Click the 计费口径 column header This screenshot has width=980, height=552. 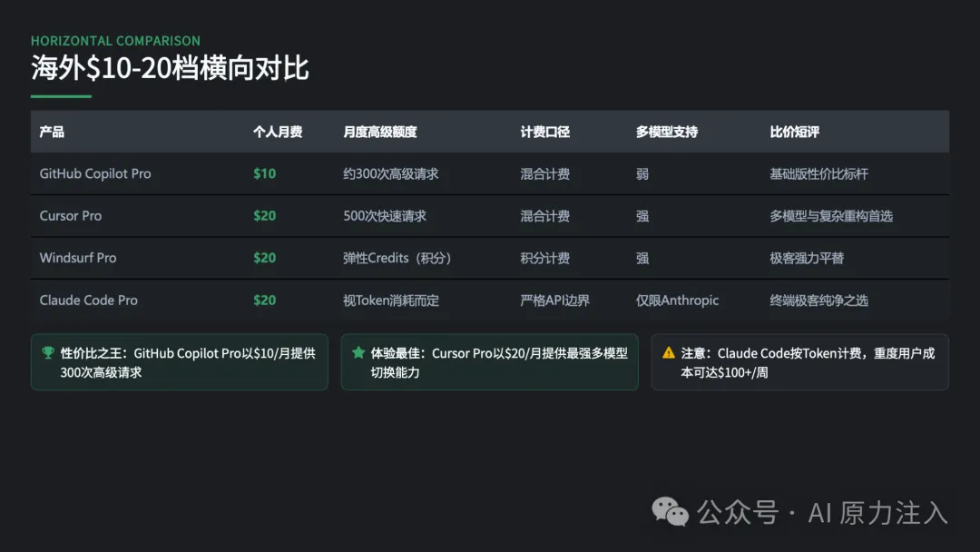pyautogui.click(x=544, y=132)
